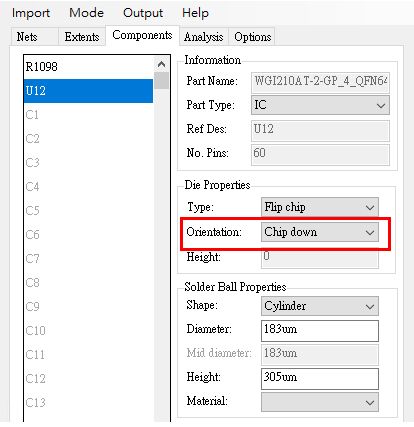Viewport: 414px width, 427px height.
Task: Open the Part Type dropdown
Action: [x=320, y=105]
